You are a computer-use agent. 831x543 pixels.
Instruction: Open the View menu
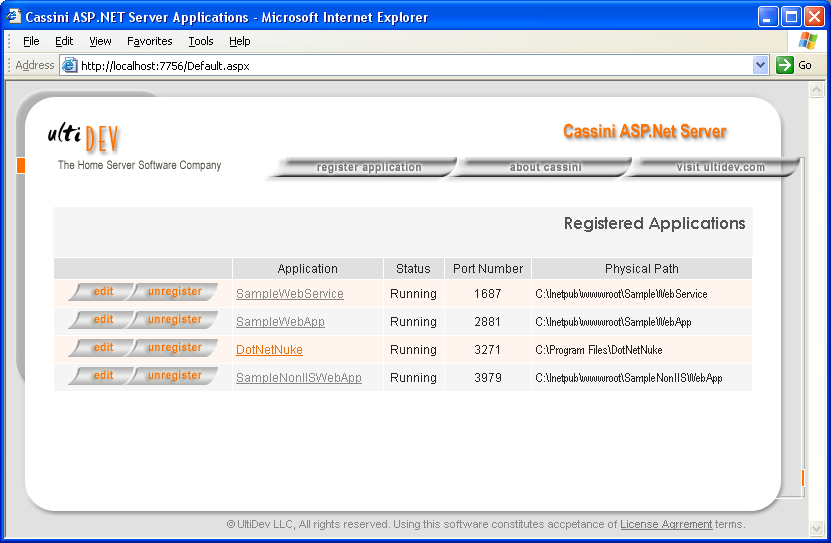point(100,41)
